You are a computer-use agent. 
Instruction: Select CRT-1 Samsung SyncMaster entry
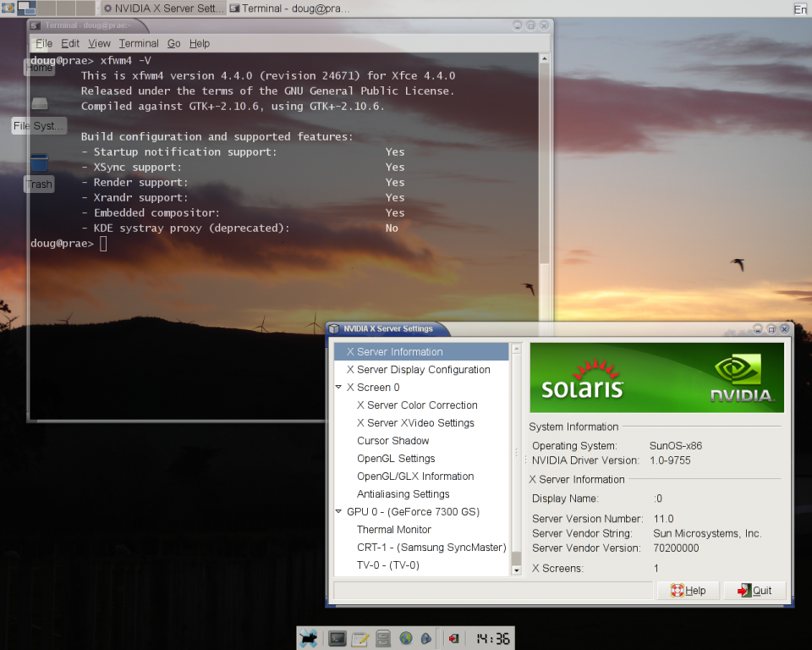point(421,548)
